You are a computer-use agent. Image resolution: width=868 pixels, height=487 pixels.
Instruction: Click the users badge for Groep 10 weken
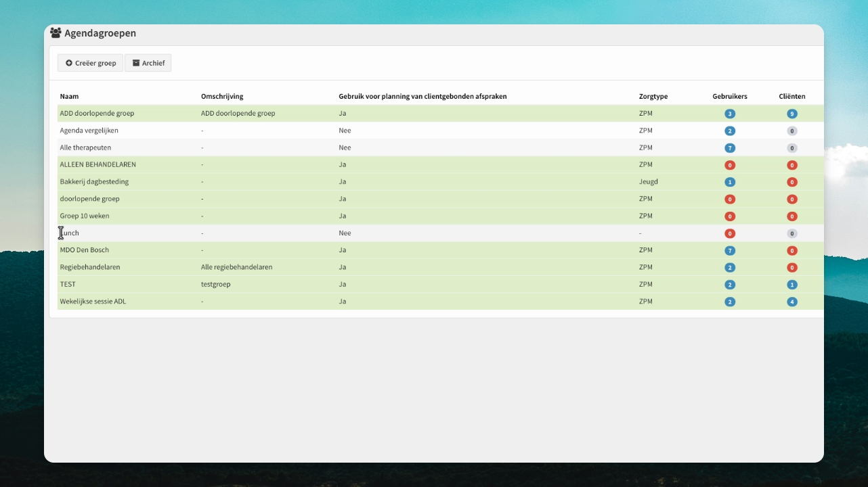pos(730,216)
